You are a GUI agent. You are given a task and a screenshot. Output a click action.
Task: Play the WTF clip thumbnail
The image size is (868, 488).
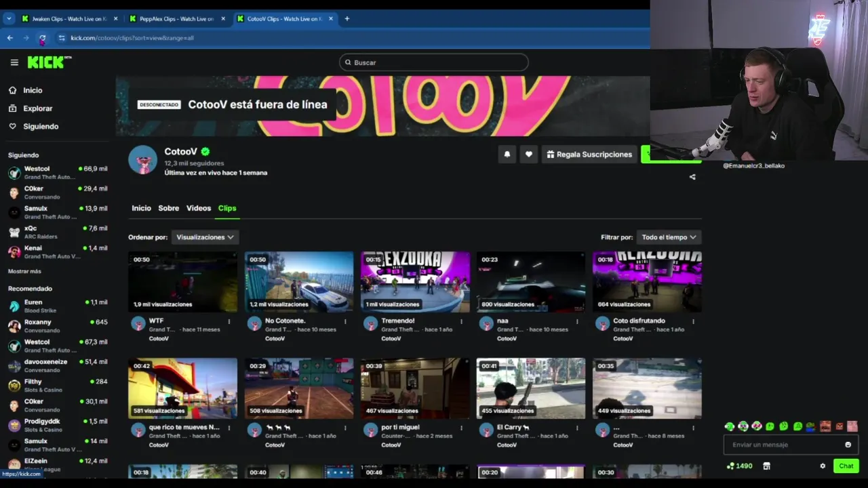pyautogui.click(x=183, y=282)
